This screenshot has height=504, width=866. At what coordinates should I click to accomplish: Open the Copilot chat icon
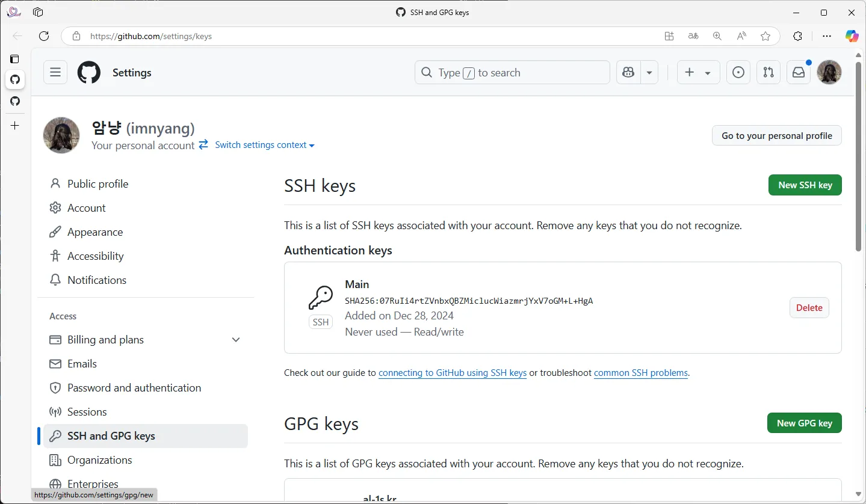tap(628, 72)
